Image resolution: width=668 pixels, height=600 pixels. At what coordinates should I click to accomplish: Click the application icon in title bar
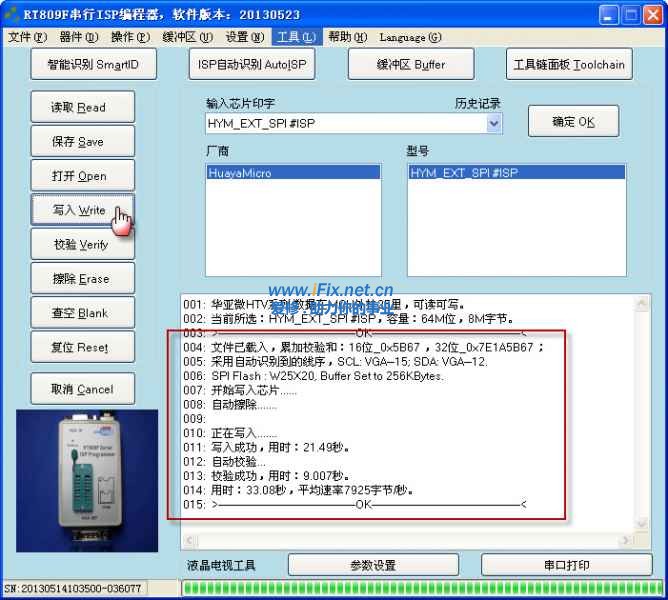(x=13, y=14)
